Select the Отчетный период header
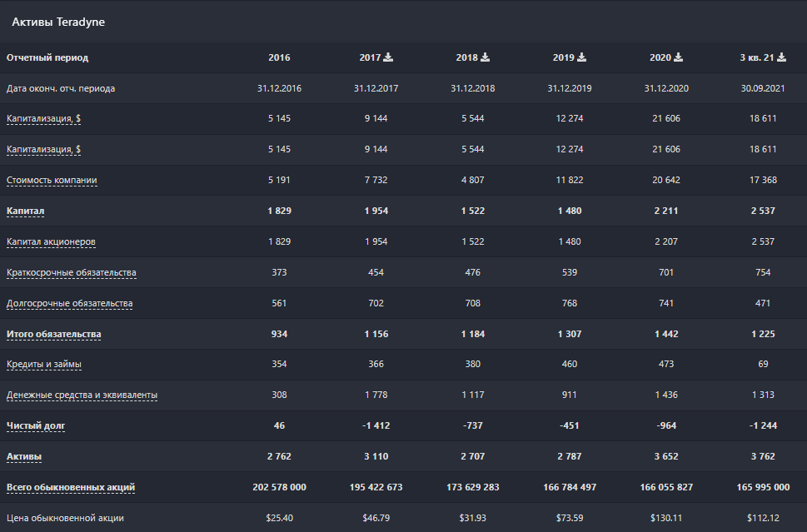The height and width of the screenshot is (532, 807). [x=47, y=57]
